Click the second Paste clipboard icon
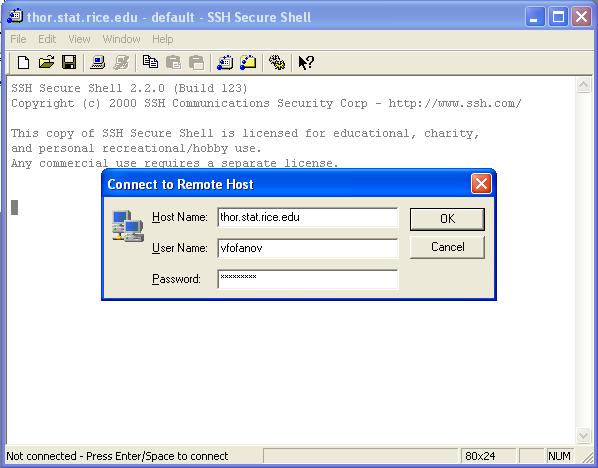 click(x=196, y=63)
